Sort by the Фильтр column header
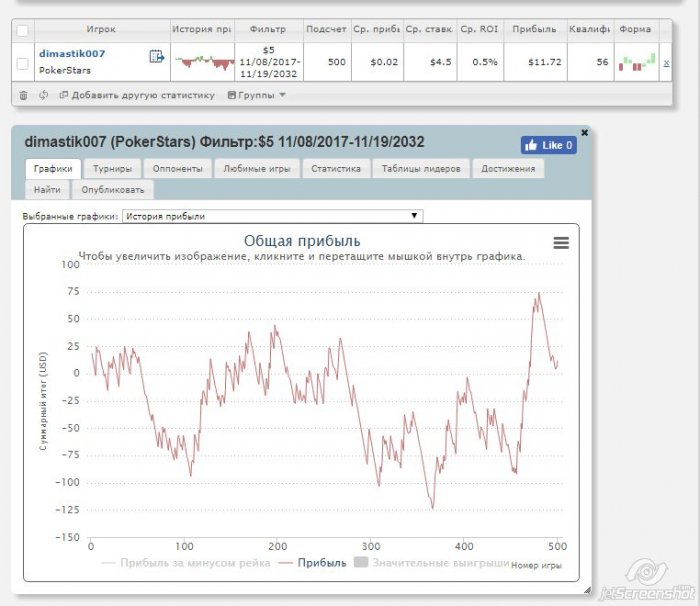Image resolution: width=700 pixels, height=606 pixels. [x=268, y=29]
